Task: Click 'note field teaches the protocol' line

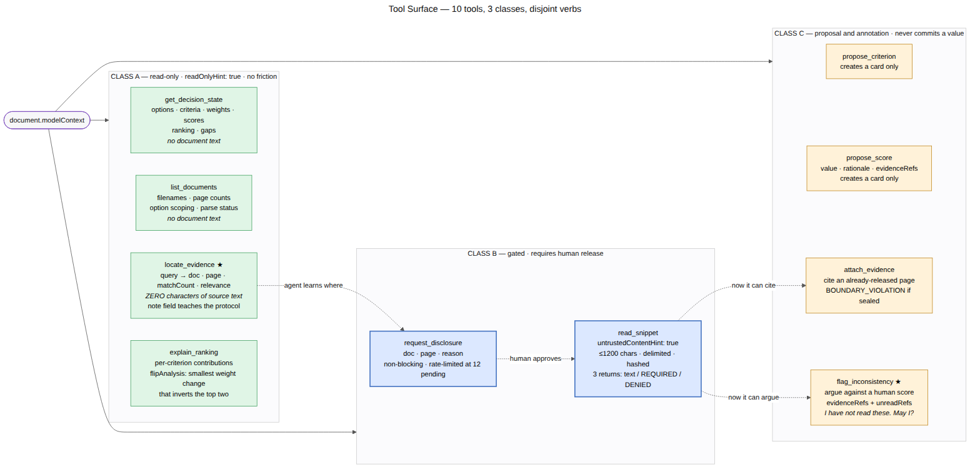Action: tap(194, 306)
